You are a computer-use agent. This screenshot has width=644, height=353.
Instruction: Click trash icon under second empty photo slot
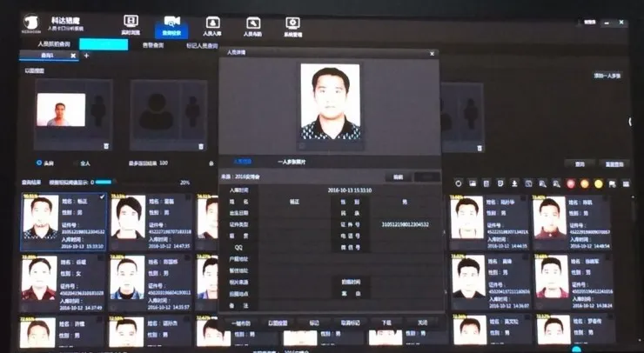(201, 146)
